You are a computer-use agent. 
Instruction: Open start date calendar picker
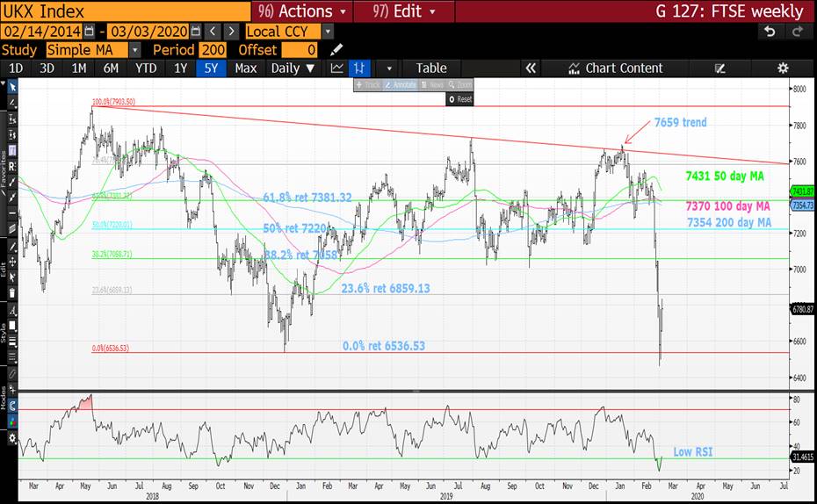click(89, 32)
